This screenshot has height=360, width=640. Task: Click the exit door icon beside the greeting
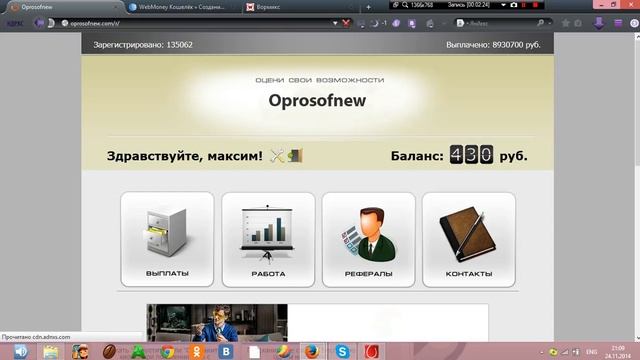point(296,156)
